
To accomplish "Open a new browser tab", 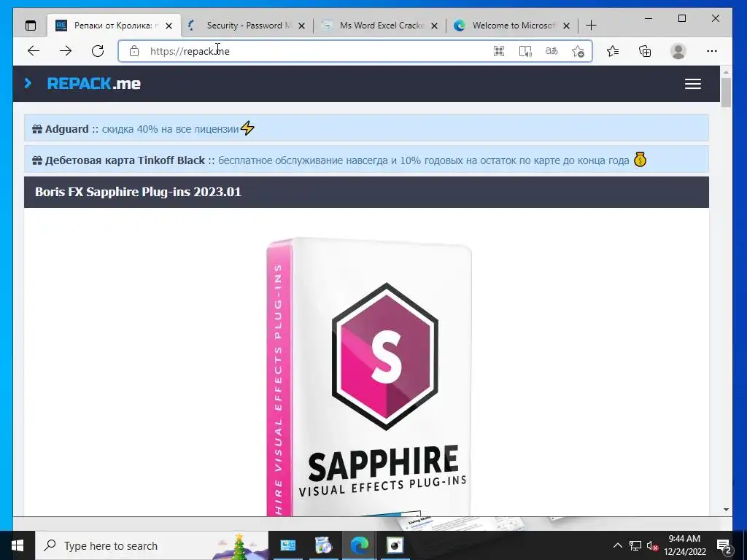I will click(591, 26).
